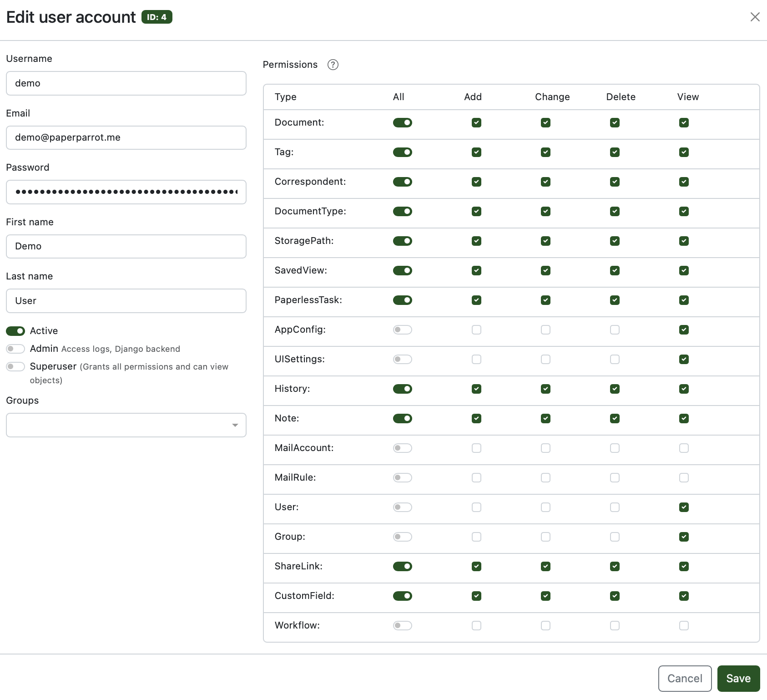This screenshot has height=700, width=767.
Task: Focus the Password field
Action: tap(126, 192)
